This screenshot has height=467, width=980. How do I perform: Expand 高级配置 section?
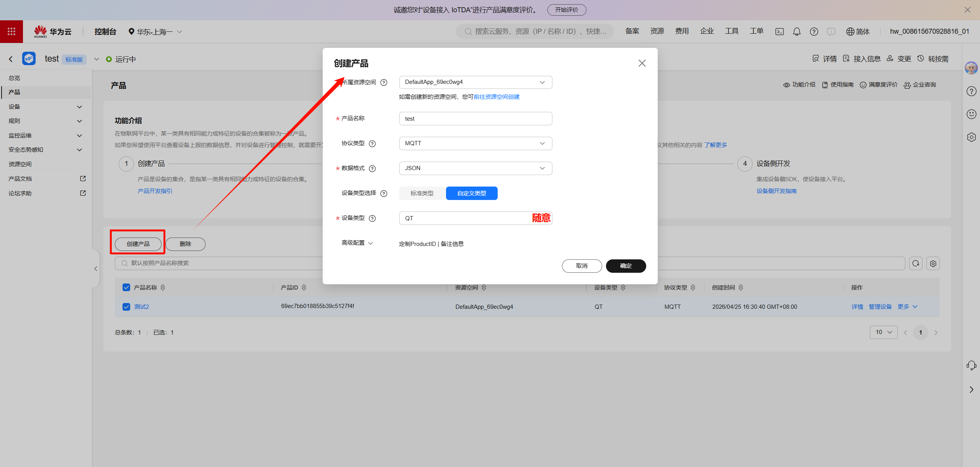click(x=357, y=243)
